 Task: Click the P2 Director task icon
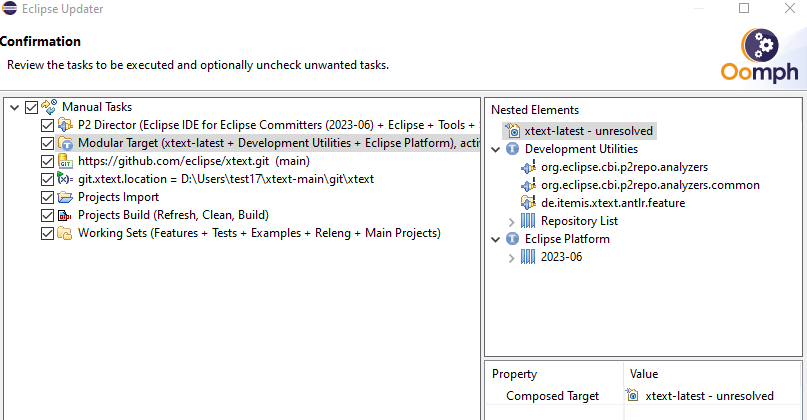click(x=65, y=125)
